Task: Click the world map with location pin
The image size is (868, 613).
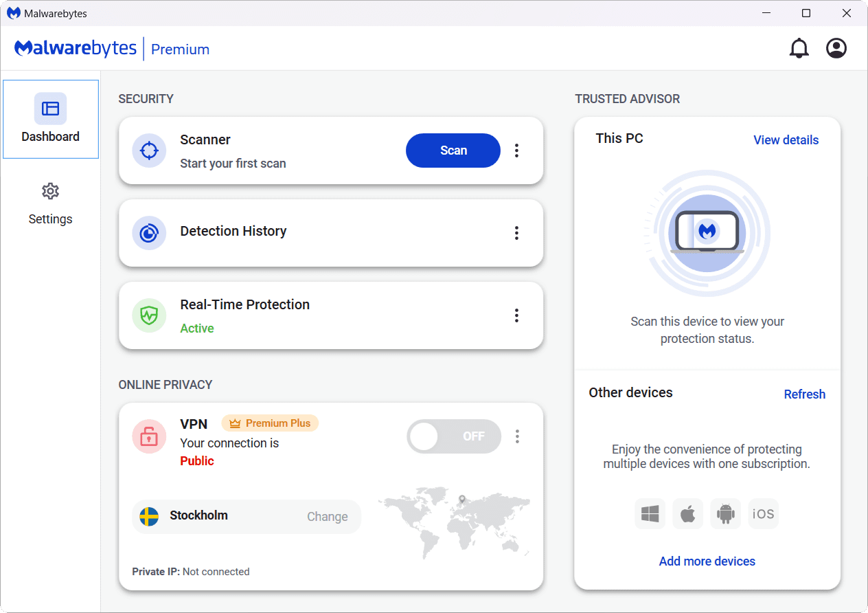Action: click(x=455, y=522)
